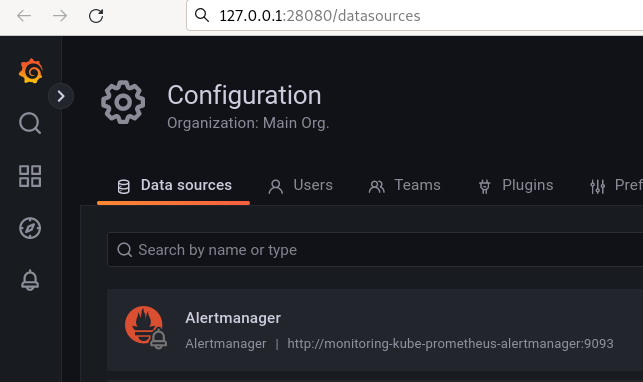Viewport: 643px width, 382px height.
Task: Select the Data sources tab
Action: (x=173, y=186)
